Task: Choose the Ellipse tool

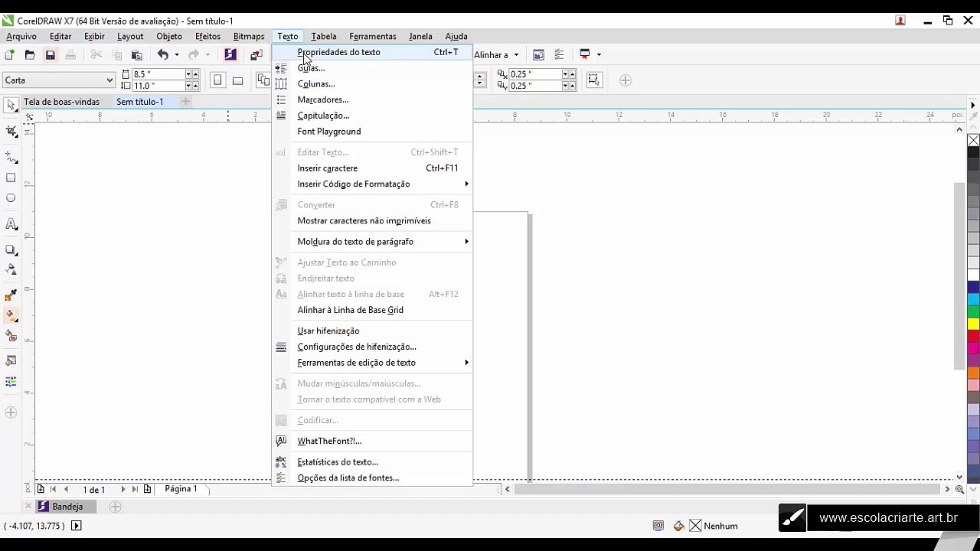Action: 11,198
